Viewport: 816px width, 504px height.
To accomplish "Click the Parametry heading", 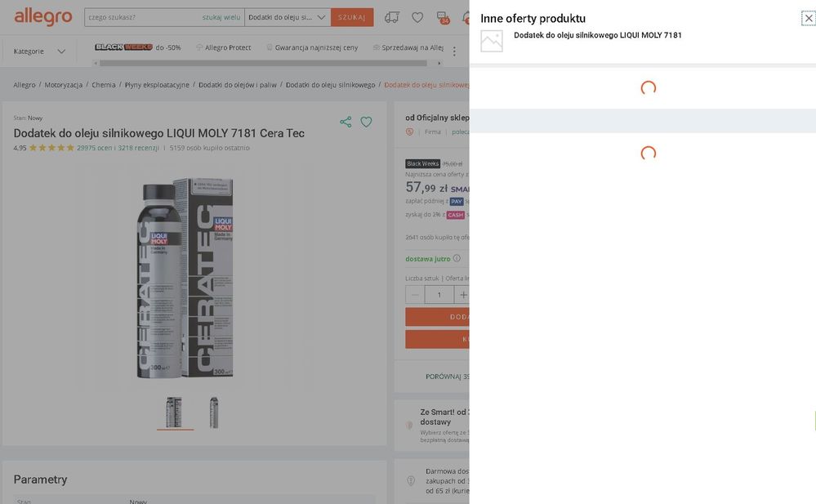I will click(40, 479).
